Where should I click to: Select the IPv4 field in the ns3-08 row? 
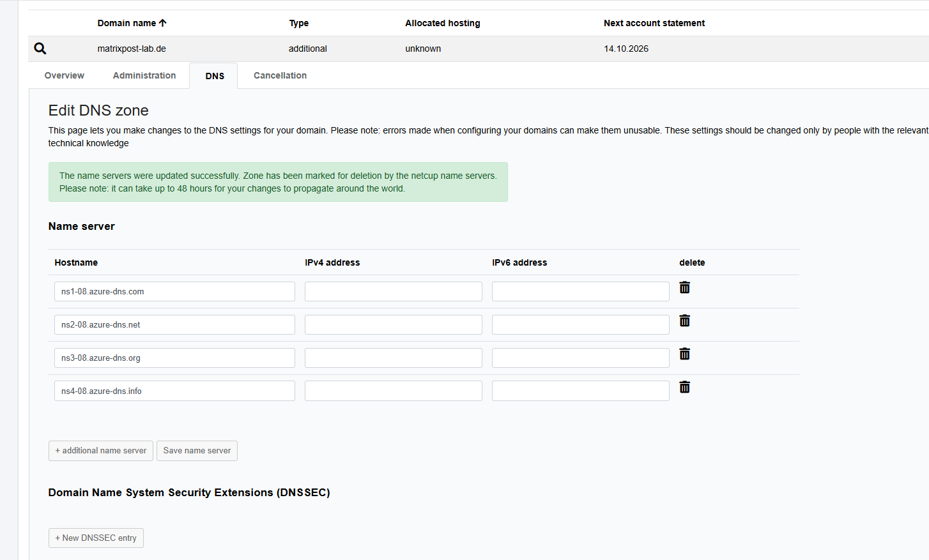pyautogui.click(x=393, y=358)
